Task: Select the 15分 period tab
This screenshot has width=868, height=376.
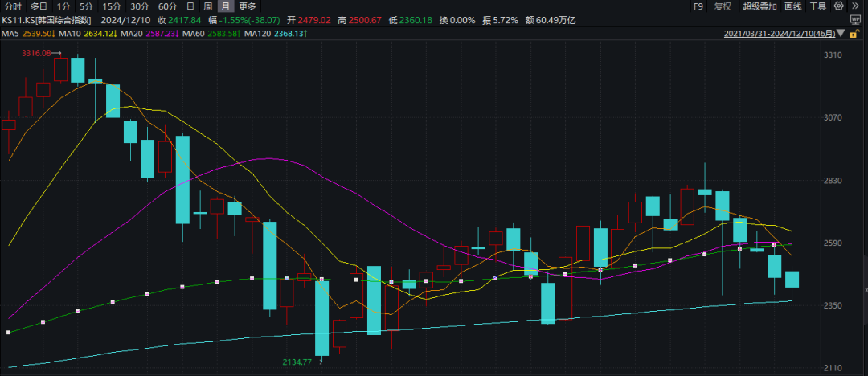Action: point(112,6)
